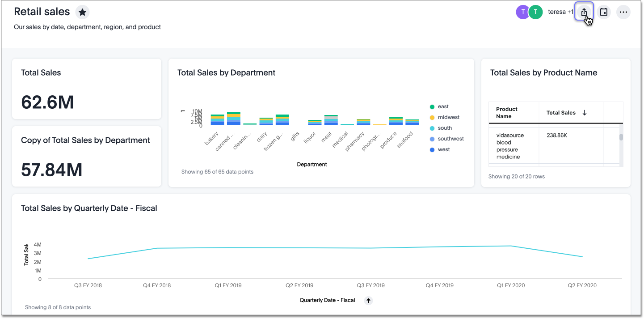Screen dimensions: 644x319
Task: Click the Quarterly Date axis sort arrow
Action: pos(368,301)
